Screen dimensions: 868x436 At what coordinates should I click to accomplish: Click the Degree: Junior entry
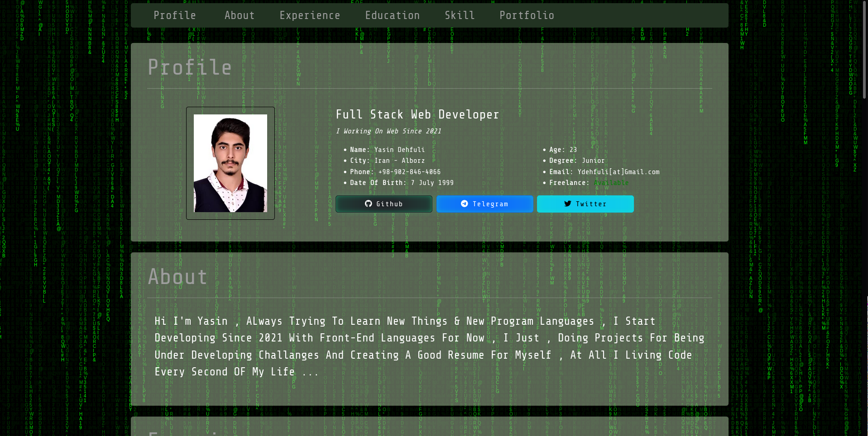[577, 161]
